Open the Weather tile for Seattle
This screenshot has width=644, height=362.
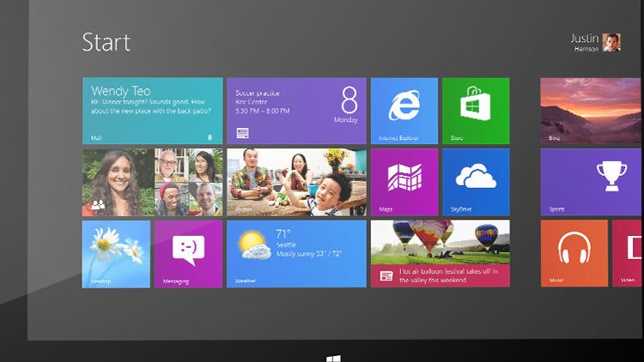coord(296,254)
